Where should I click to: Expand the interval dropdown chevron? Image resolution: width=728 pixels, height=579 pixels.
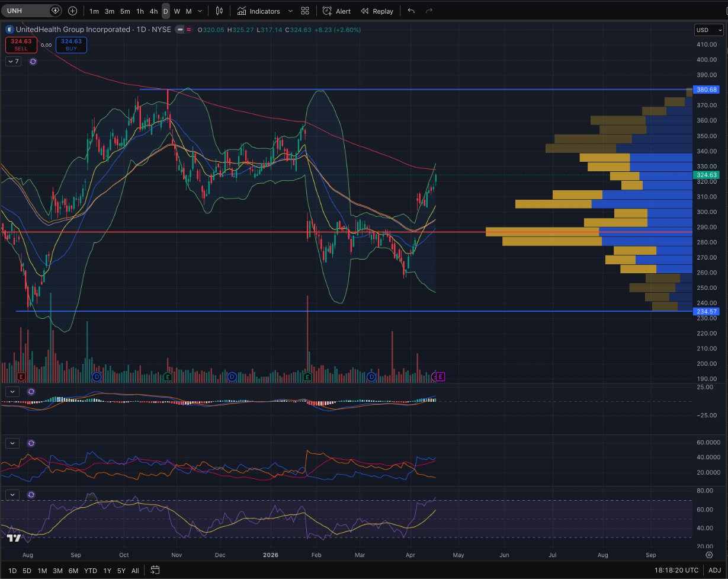[200, 11]
